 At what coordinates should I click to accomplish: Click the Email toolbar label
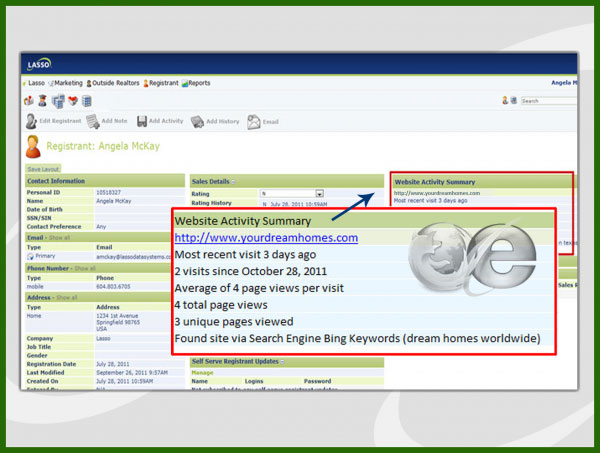tap(271, 122)
